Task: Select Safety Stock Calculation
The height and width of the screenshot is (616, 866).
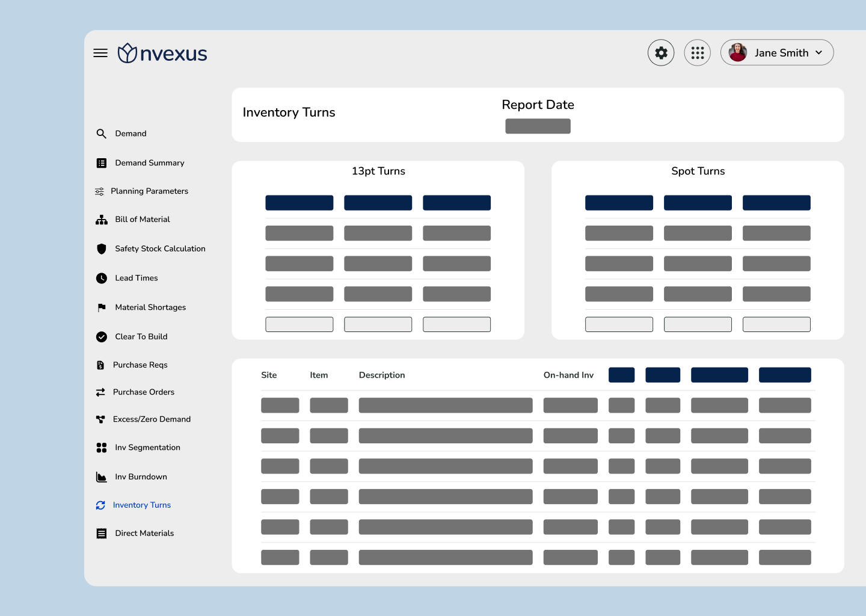Action: point(160,248)
